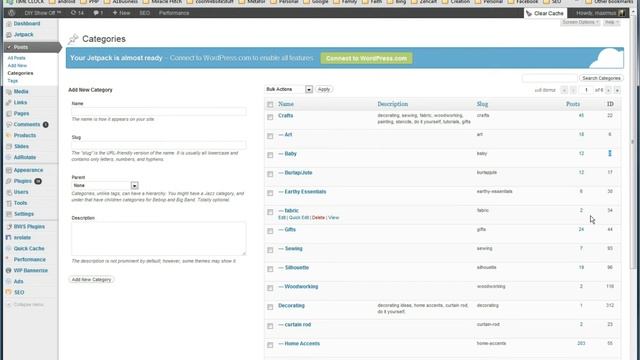Click the Add New Category button
Screen dimensions: 640x360
(x=91, y=280)
